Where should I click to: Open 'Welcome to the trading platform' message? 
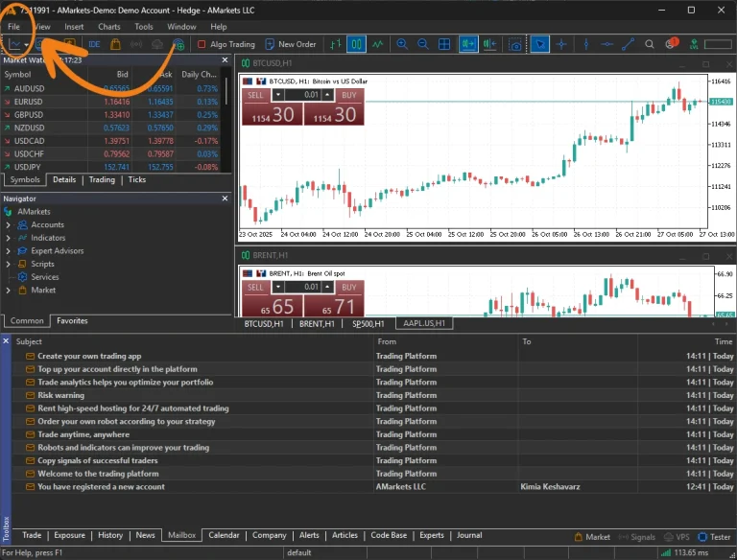pos(98,474)
